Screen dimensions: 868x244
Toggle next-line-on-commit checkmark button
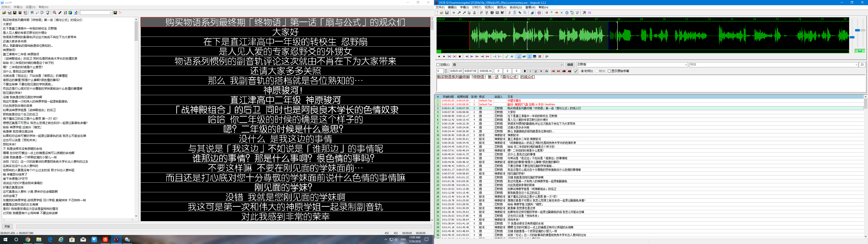524,57
